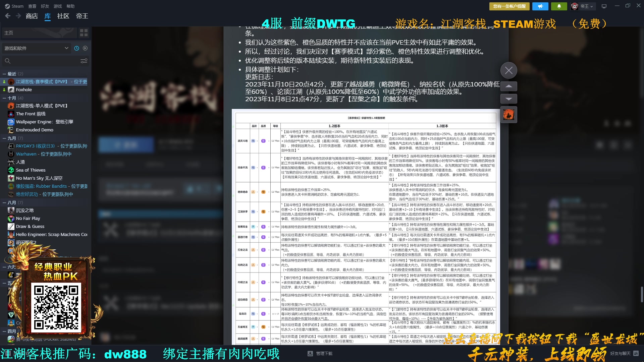
Task: Open Big Picture mode with the monitor icon
Action: pos(604,6)
